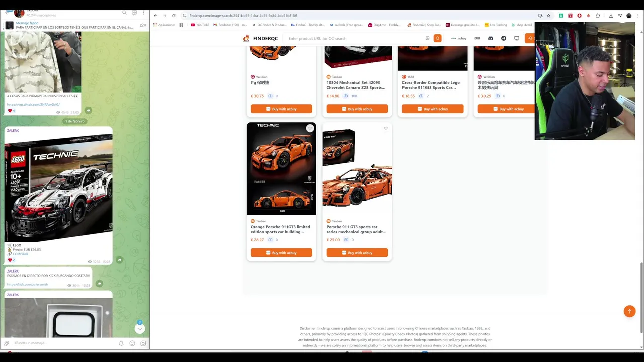Favorite the Orange Porsche 911GT3 limited edition card
644x362 pixels.
310,128
